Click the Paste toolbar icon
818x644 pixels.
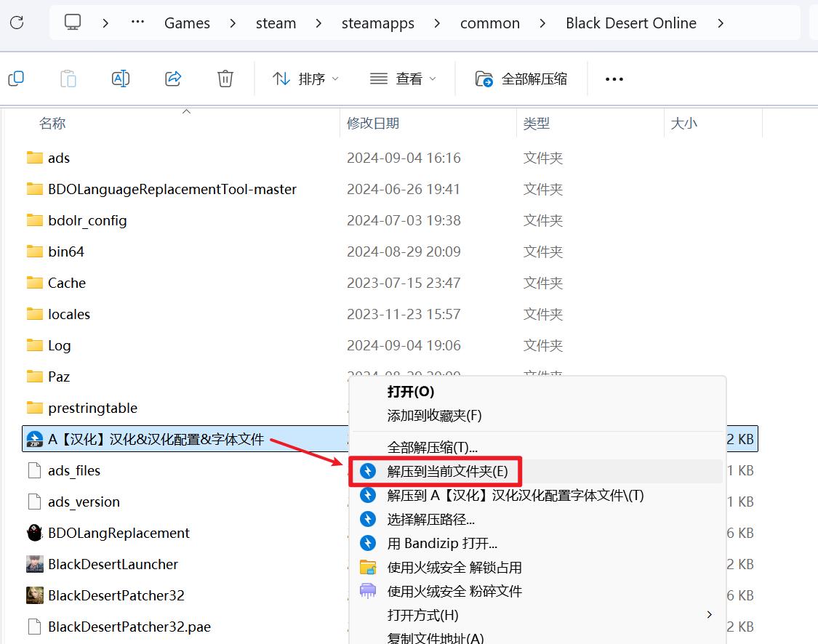68,79
